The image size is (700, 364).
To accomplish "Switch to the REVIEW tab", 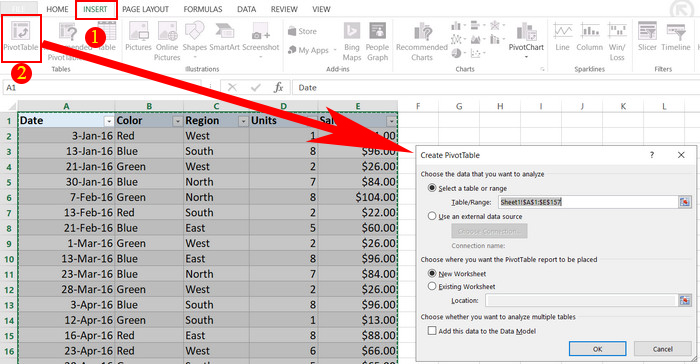I will 284,9.
